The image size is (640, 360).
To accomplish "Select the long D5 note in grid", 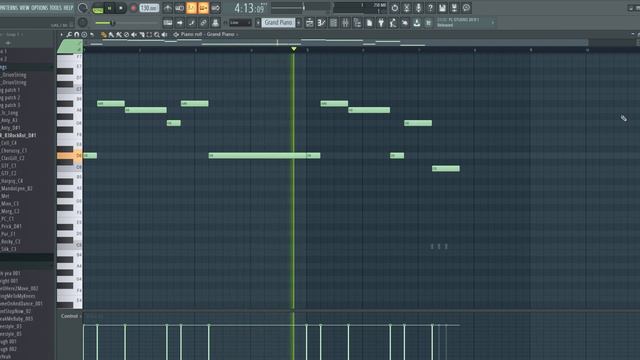I will 258,156.
